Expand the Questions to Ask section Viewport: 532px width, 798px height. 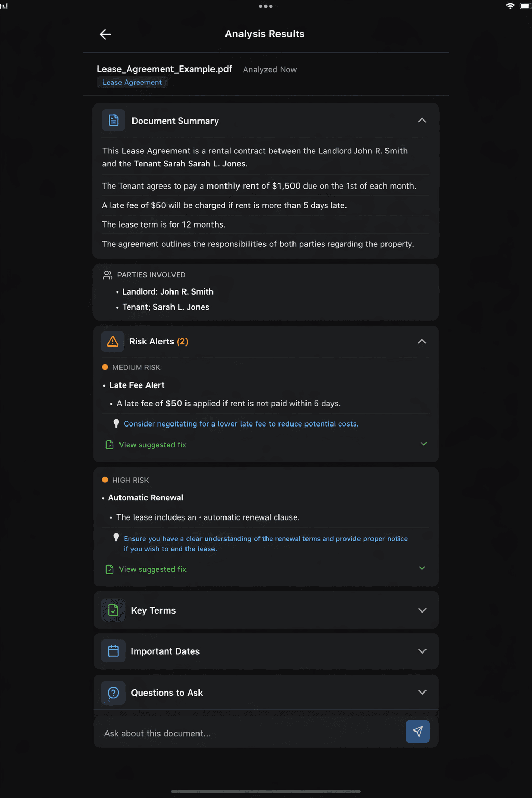(x=422, y=693)
